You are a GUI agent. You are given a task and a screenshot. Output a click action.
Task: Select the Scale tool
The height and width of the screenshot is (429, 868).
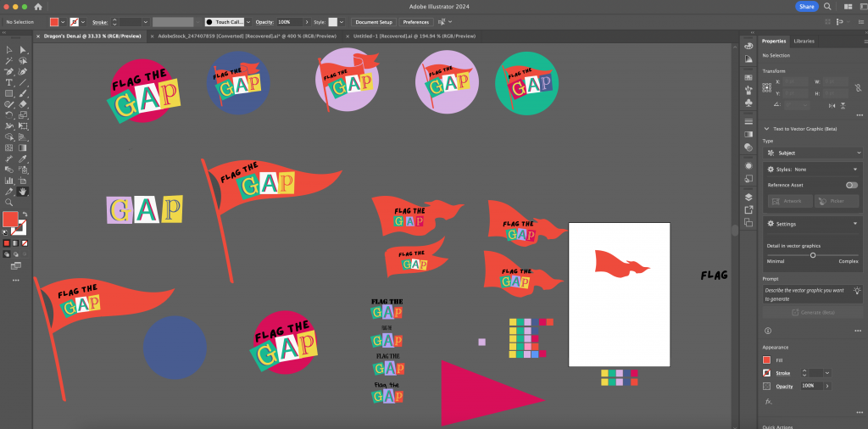pos(23,115)
